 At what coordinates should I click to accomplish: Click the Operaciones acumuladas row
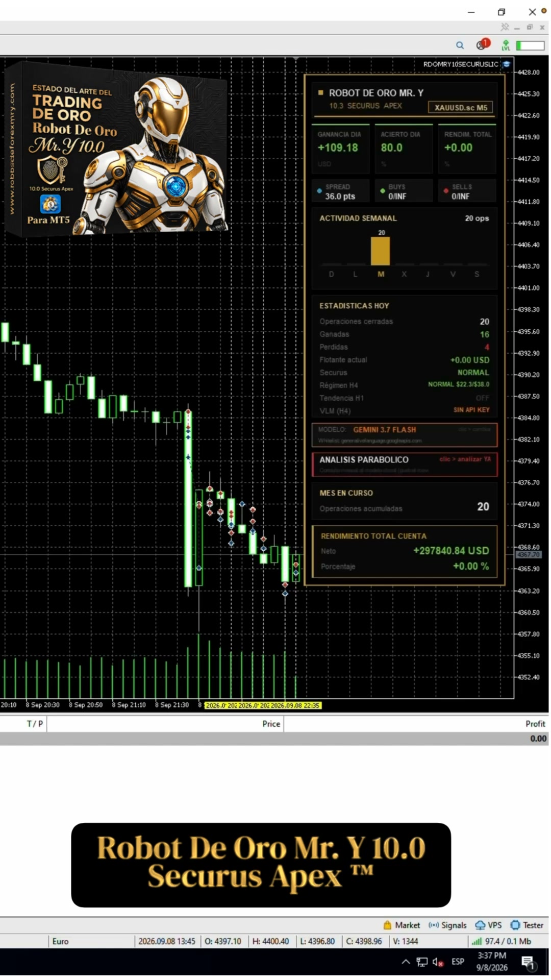tap(404, 507)
